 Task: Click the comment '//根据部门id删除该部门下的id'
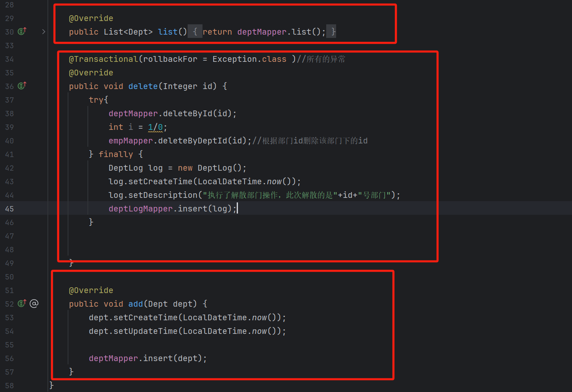tap(310, 141)
